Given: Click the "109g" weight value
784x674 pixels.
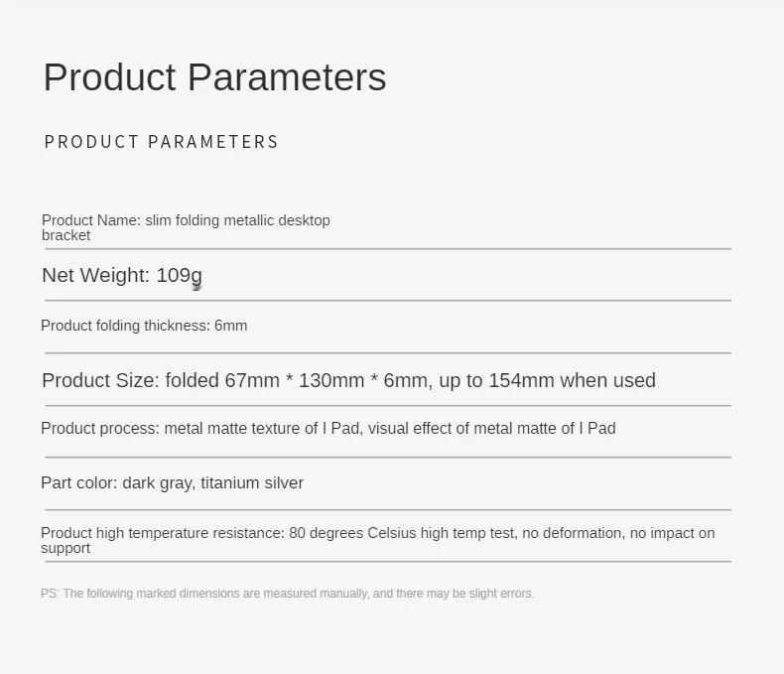Looking at the screenshot, I should coord(180,275).
